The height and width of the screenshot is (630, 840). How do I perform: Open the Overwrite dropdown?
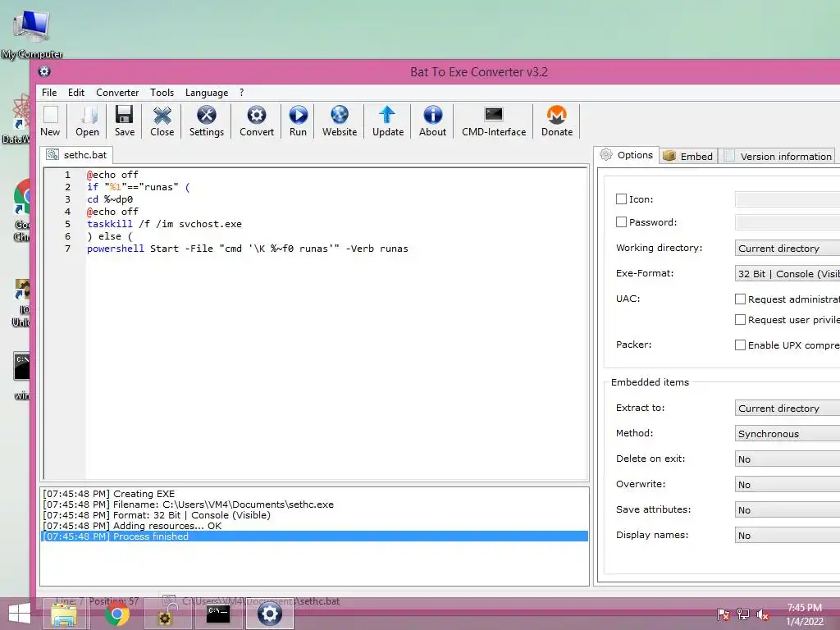[x=787, y=484]
